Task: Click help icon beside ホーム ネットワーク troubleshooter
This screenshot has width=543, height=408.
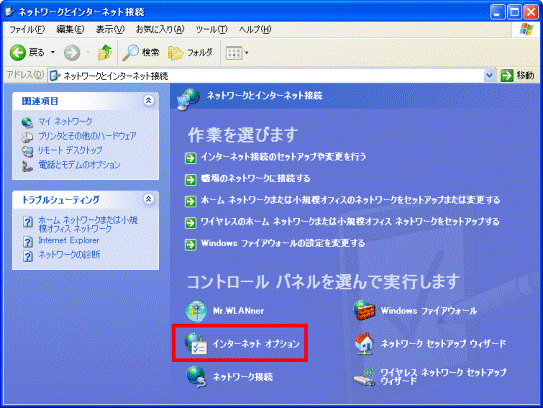Action: click(28, 222)
